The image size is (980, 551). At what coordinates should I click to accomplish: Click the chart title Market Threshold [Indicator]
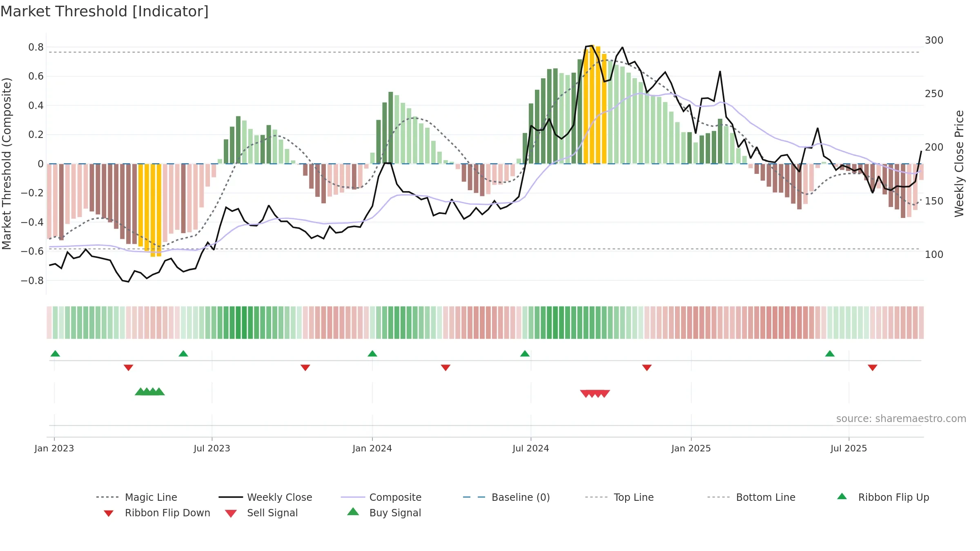[x=105, y=11]
